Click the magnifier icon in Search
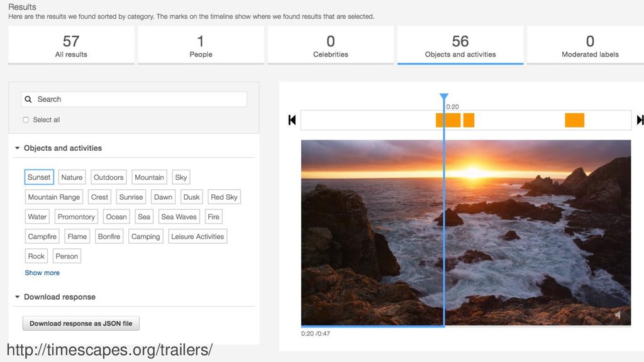The height and width of the screenshot is (362, 644). tap(28, 99)
